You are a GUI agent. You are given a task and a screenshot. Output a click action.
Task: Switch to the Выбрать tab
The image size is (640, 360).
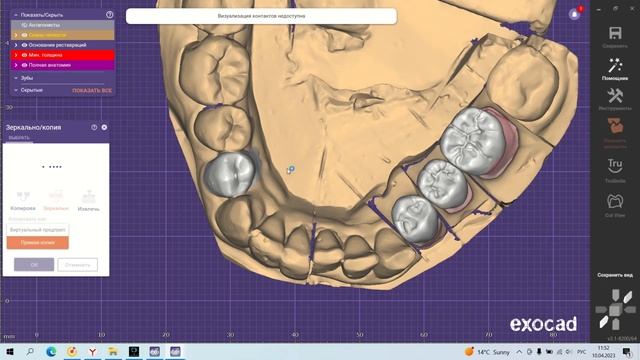[x=19, y=138]
